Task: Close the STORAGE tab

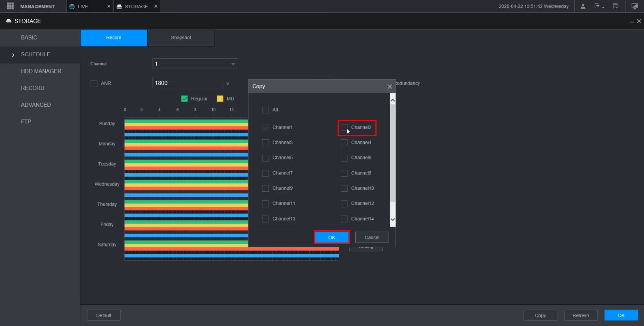Action: (156, 6)
